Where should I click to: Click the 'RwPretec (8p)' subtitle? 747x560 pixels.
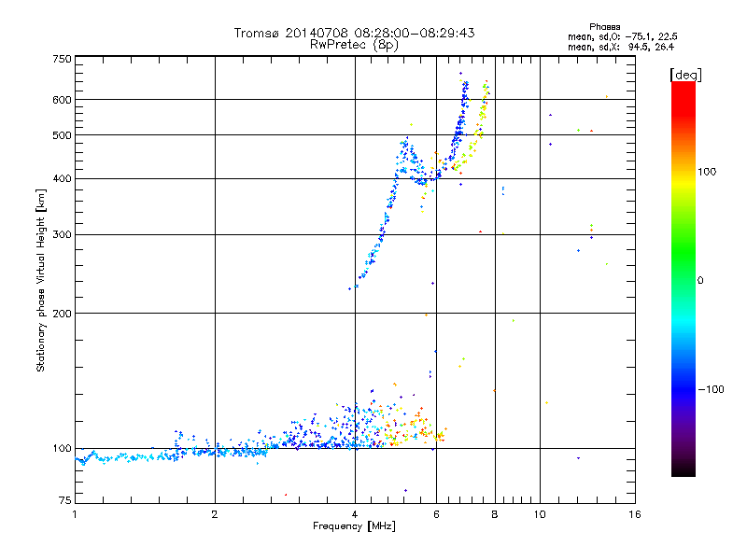(354, 45)
